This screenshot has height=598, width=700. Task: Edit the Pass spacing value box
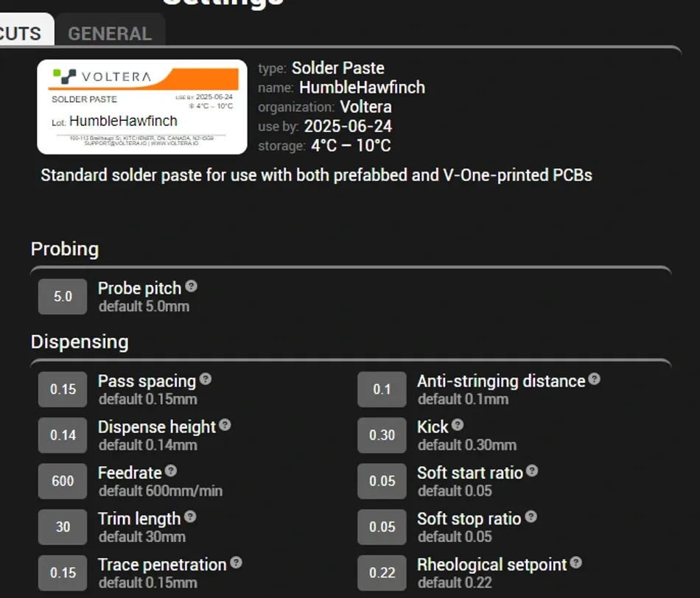(63, 390)
